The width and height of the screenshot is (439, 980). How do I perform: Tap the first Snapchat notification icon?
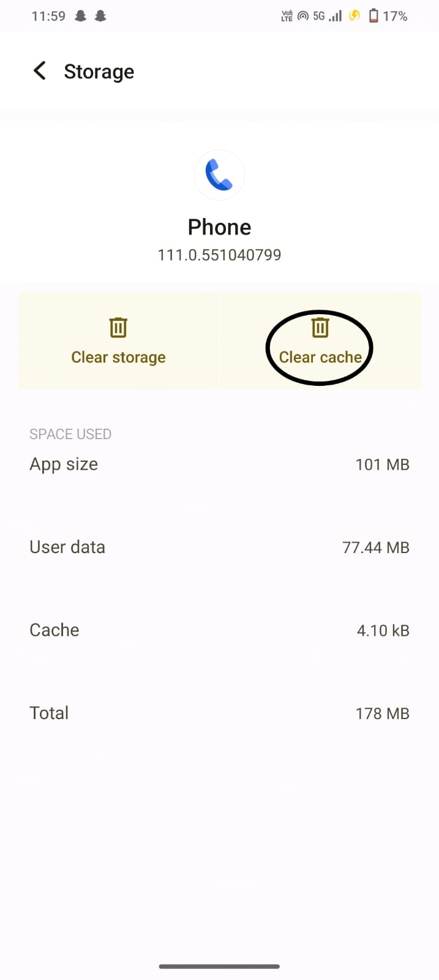pyautogui.click(x=80, y=16)
